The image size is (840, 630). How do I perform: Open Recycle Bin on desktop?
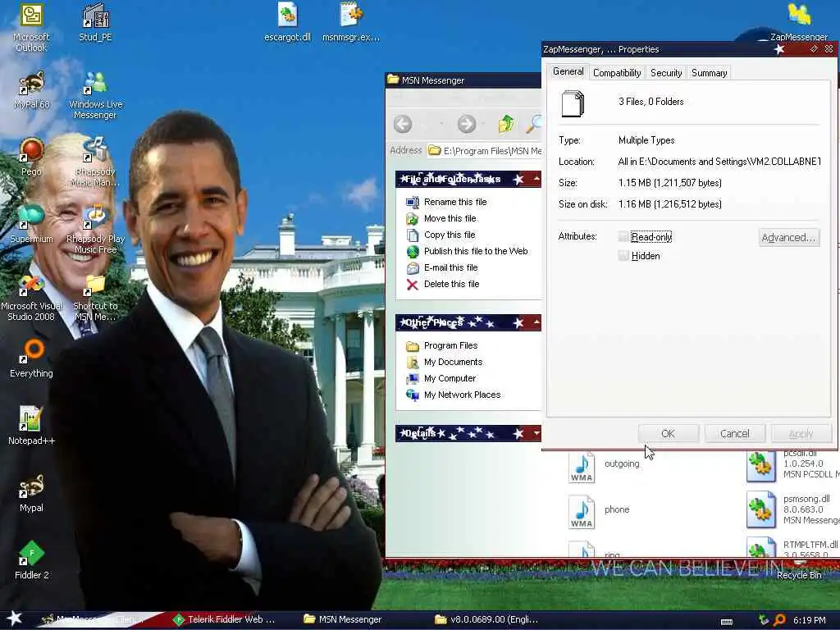pyautogui.click(x=799, y=571)
